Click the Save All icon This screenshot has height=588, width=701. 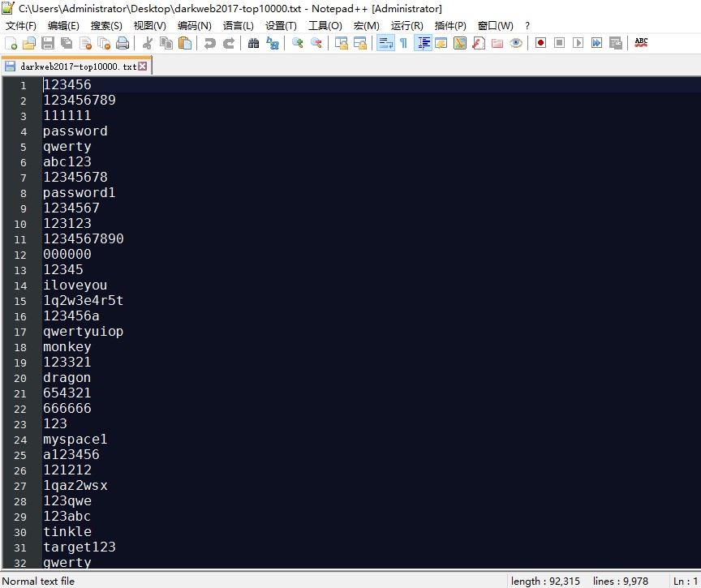pos(67,43)
